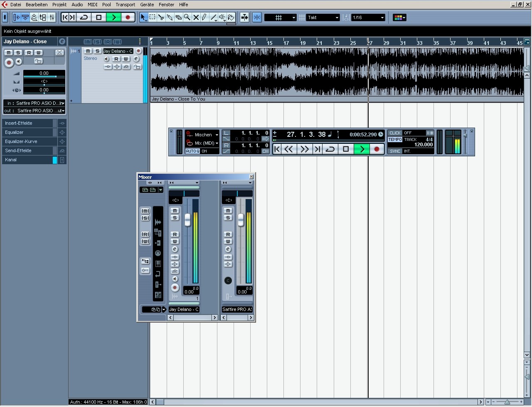Toggle AUTO Q on the transport panel
Screen dimensions: 532x407
(x=192, y=151)
